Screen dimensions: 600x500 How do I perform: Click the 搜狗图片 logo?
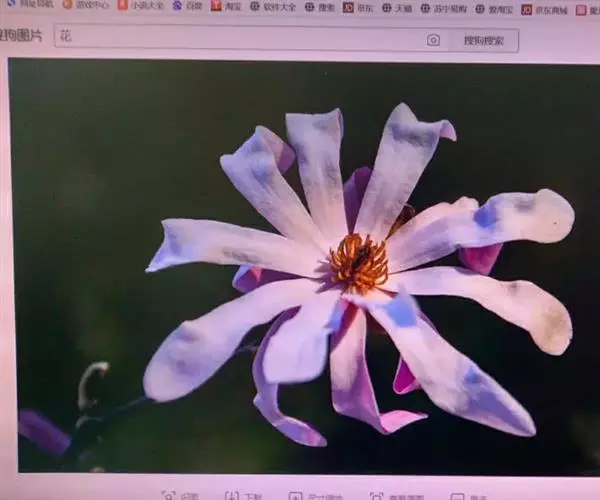click(x=20, y=35)
